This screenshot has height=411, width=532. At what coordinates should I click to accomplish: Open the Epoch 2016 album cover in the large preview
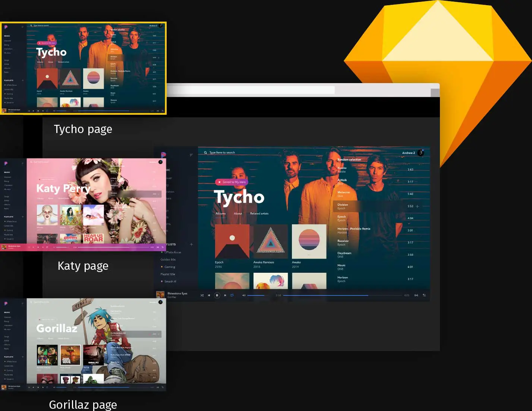pyautogui.click(x=232, y=241)
